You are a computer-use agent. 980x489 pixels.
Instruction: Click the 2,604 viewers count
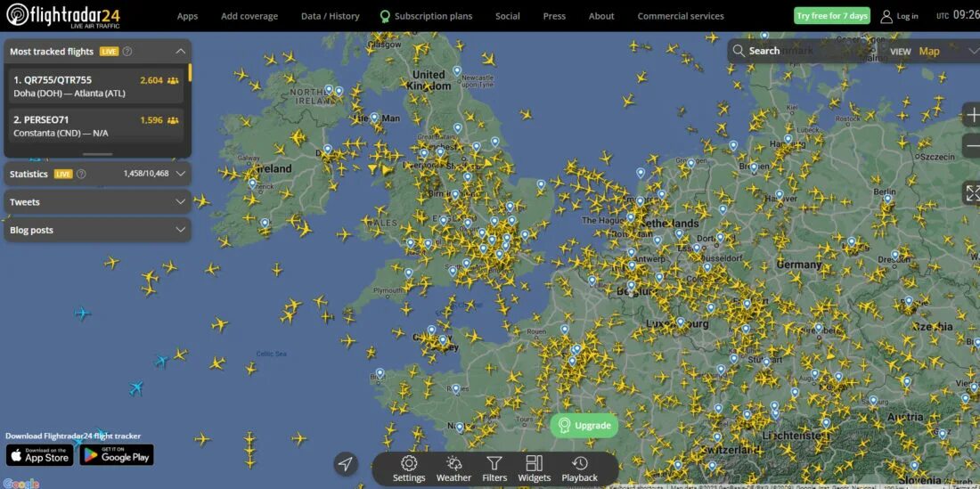click(151, 80)
